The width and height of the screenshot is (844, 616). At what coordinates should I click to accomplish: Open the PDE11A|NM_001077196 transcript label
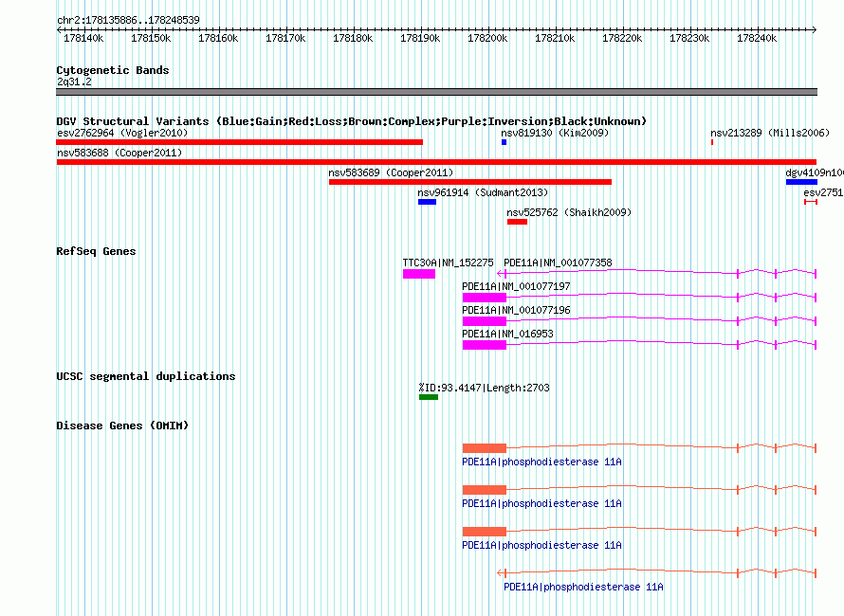coord(516,310)
